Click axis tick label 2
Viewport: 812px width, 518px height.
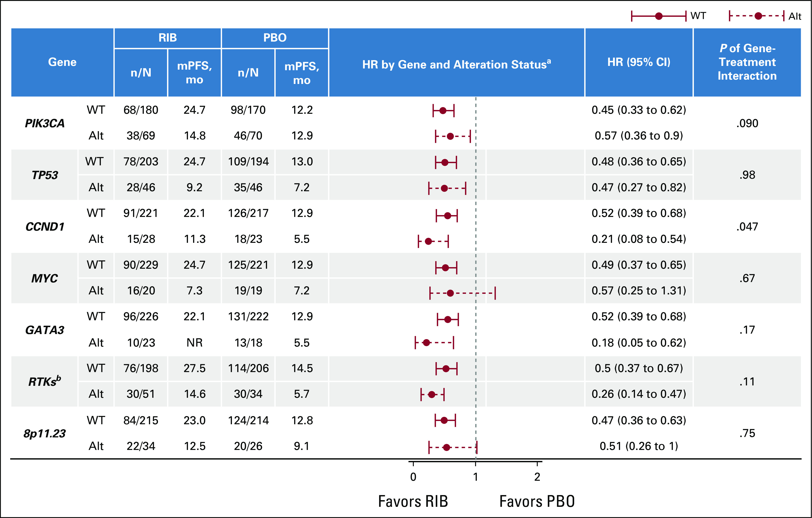coord(537,477)
